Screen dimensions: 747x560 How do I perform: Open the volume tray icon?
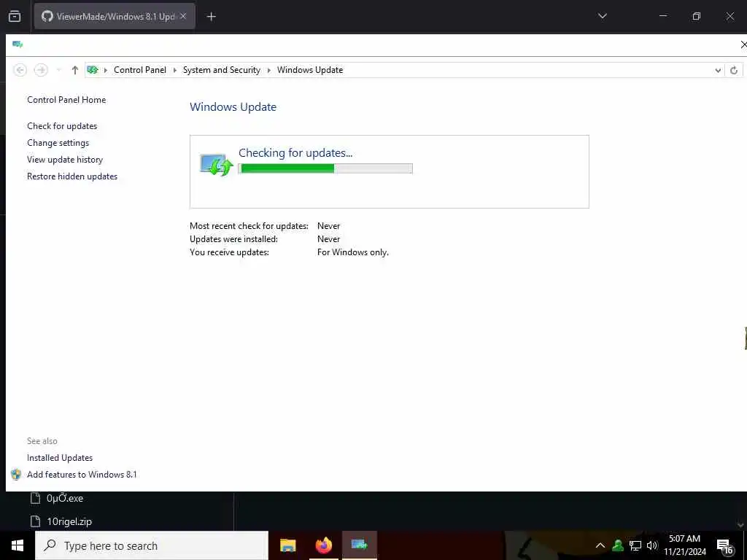tap(652, 545)
